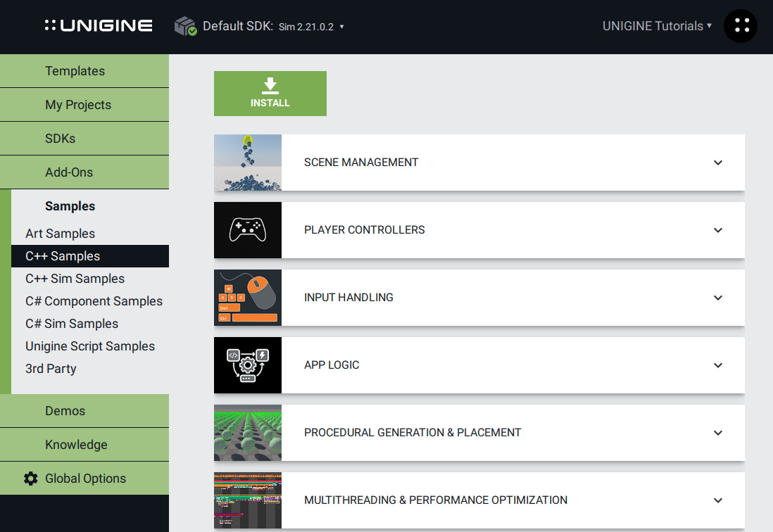This screenshot has height=532, width=773.
Task: Click the Multithreading profiler thumbnail
Action: [248, 500]
